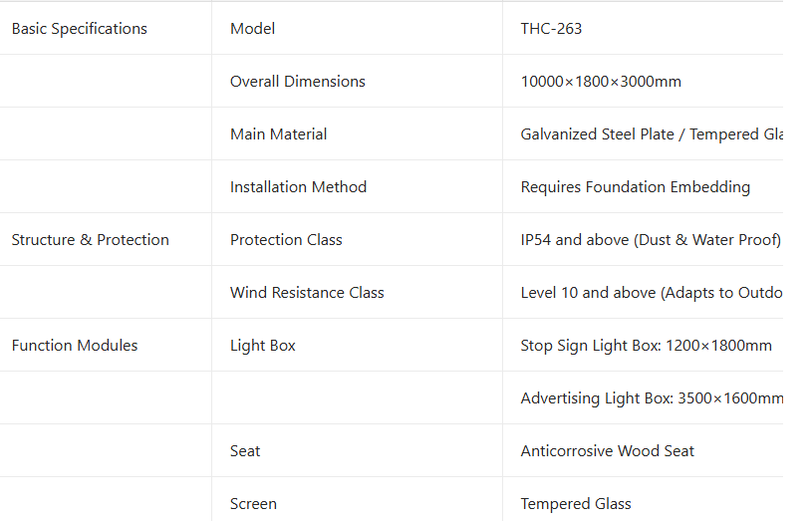
Task: Click the "Protection Class" label
Action: [286, 240]
